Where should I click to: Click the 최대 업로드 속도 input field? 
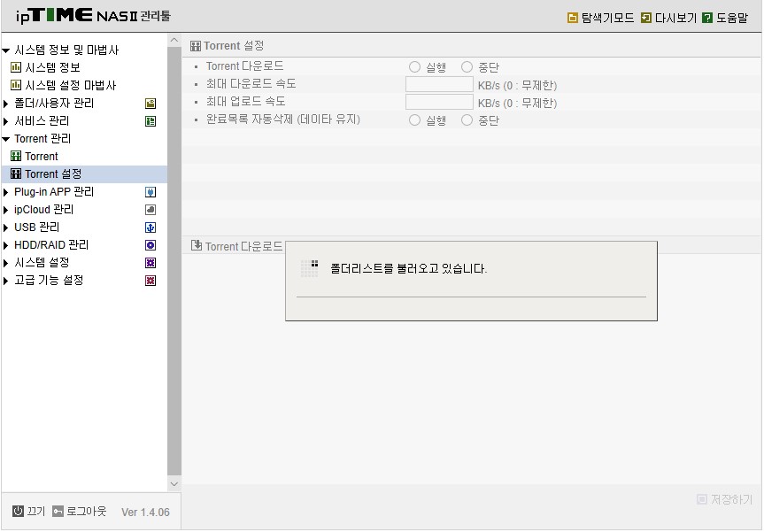[439, 102]
